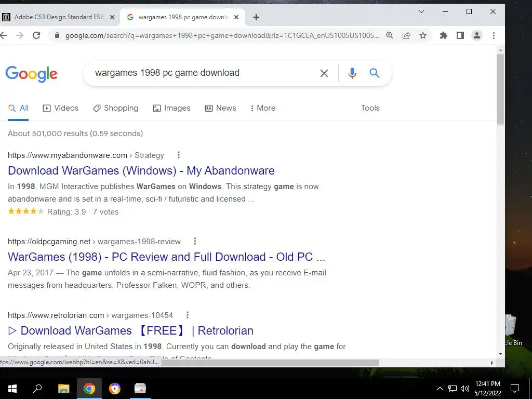Screen dimensions: 532x399
Task: Open Windows Start menu
Action: point(12,389)
